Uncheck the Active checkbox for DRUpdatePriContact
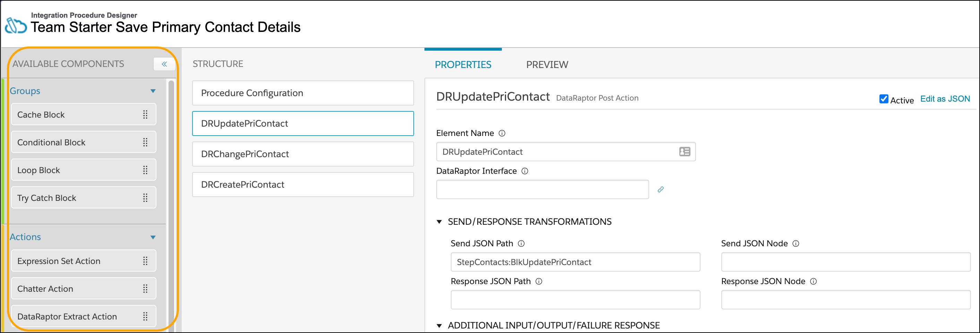This screenshot has height=333, width=980. click(883, 99)
